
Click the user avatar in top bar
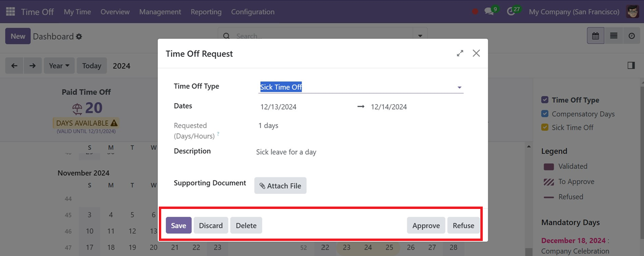click(x=632, y=12)
